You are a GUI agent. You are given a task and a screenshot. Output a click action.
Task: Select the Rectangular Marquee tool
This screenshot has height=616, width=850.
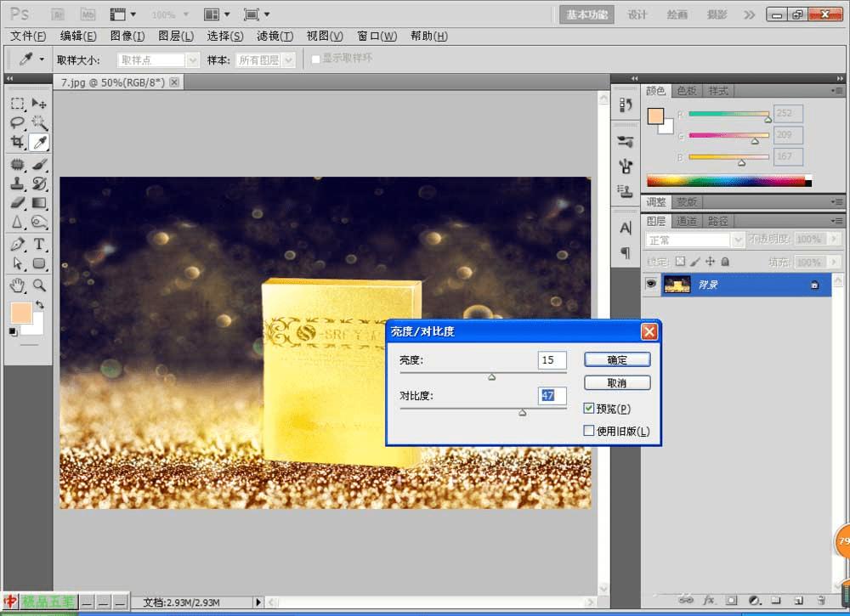point(17,104)
